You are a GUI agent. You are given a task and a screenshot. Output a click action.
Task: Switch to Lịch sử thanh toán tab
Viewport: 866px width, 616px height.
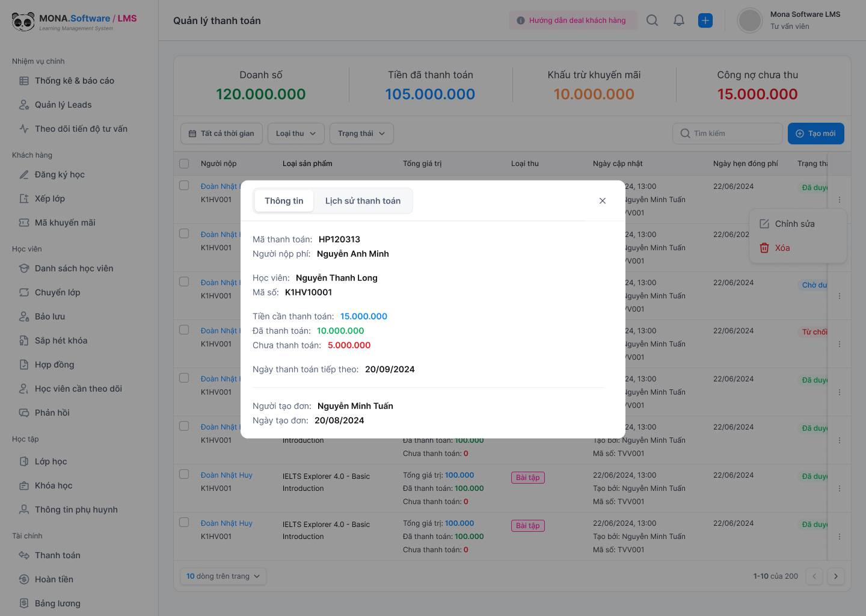[363, 201]
